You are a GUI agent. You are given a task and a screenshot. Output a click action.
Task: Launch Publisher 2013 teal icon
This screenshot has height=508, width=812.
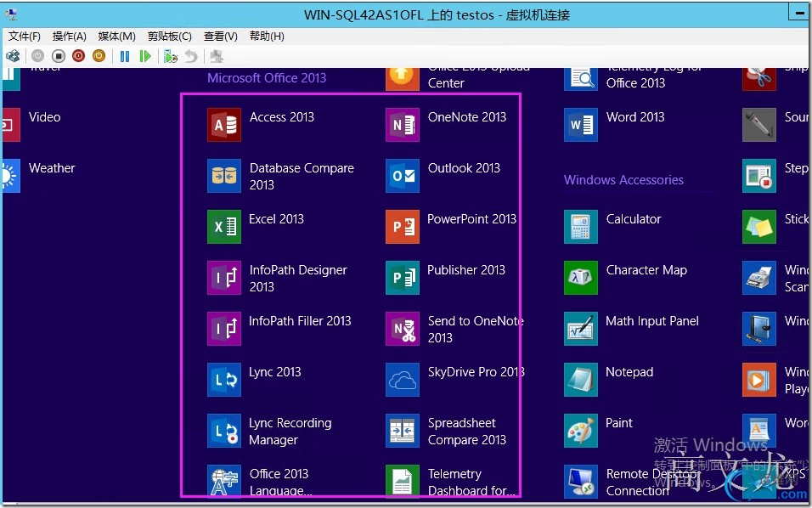pyautogui.click(x=403, y=278)
